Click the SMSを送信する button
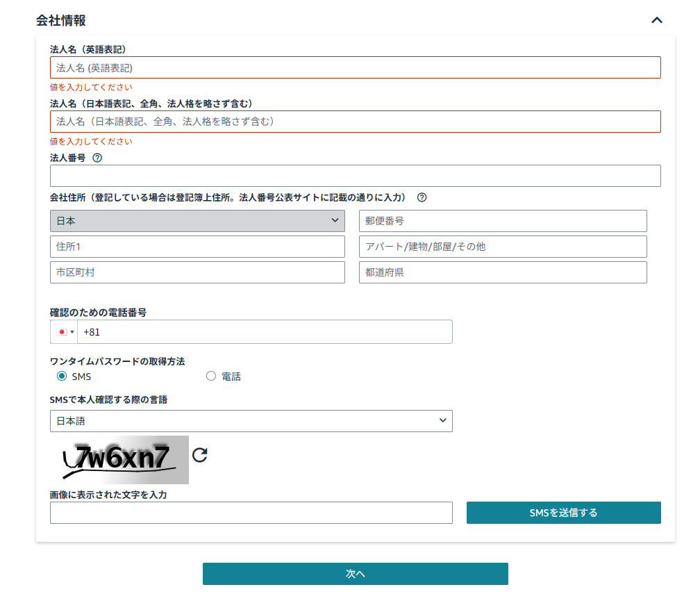This screenshot has width=700, height=594. pos(563,513)
